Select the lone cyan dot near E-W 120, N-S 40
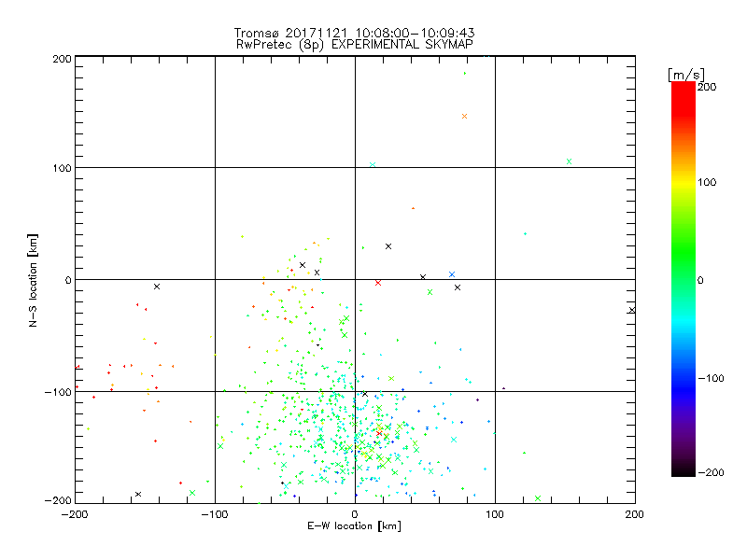747x560 pixels. (x=525, y=234)
